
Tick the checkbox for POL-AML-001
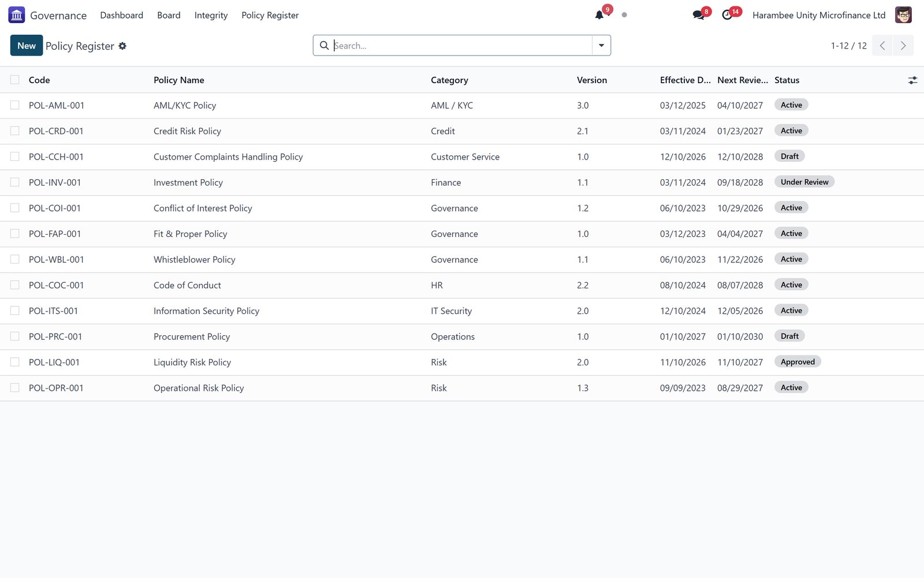coord(15,105)
